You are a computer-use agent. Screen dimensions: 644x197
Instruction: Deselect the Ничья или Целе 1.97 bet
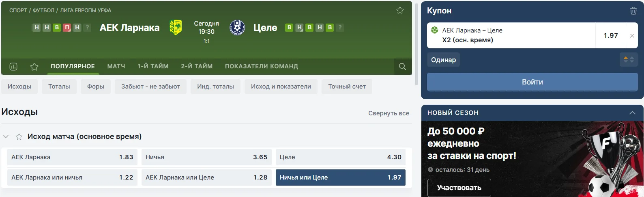point(340,178)
